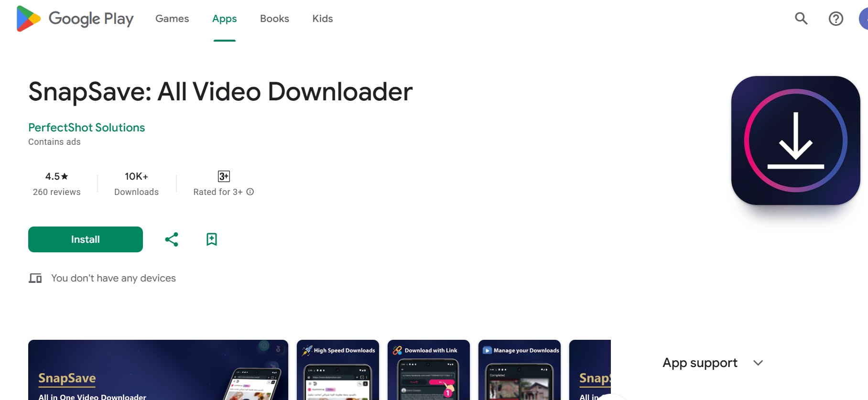Click the devices icon
Screen dimensions: 868x400
(x=35, y=278)
